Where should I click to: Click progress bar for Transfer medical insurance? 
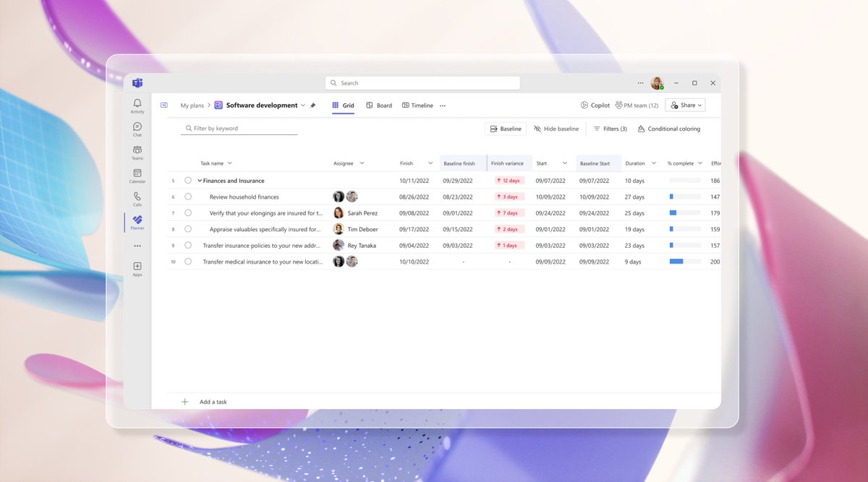[x=685, y=262]
